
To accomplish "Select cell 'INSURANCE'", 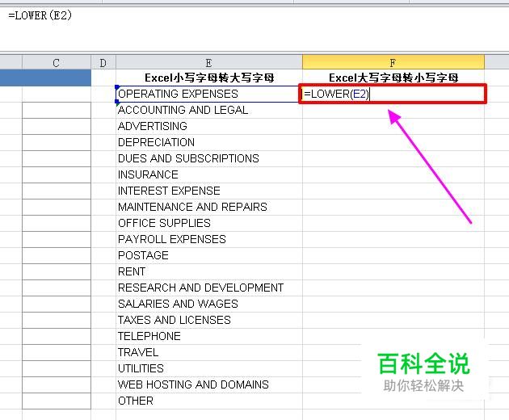I will 209,175.
